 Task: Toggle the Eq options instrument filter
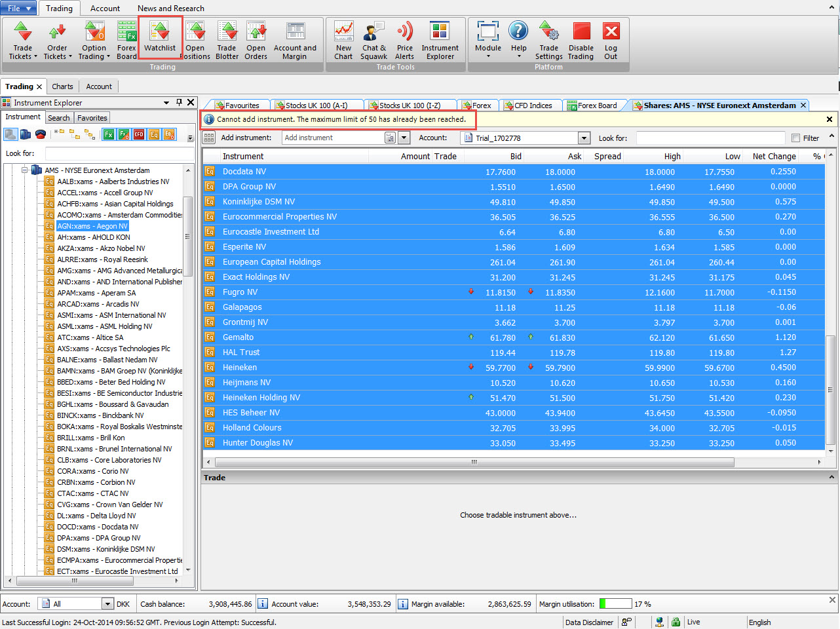point(169,134)
